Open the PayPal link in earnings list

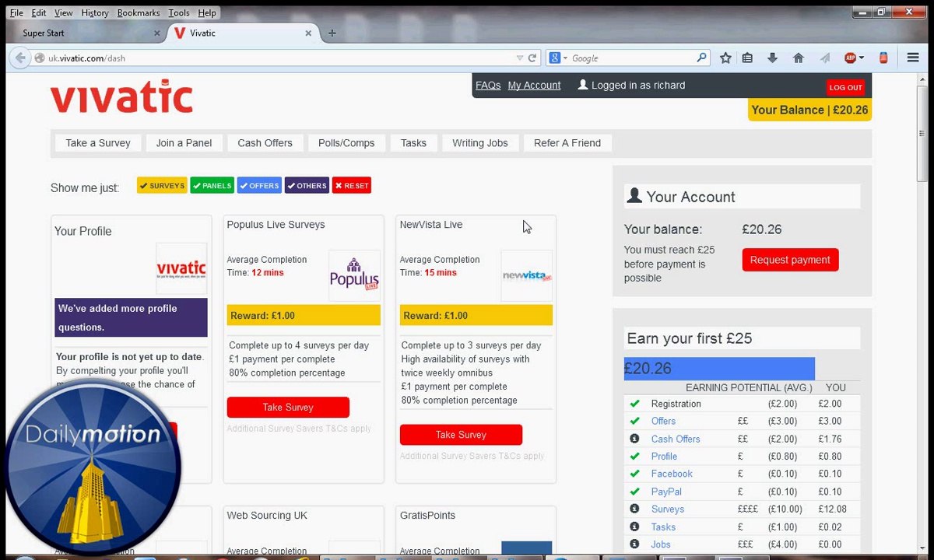666,492
